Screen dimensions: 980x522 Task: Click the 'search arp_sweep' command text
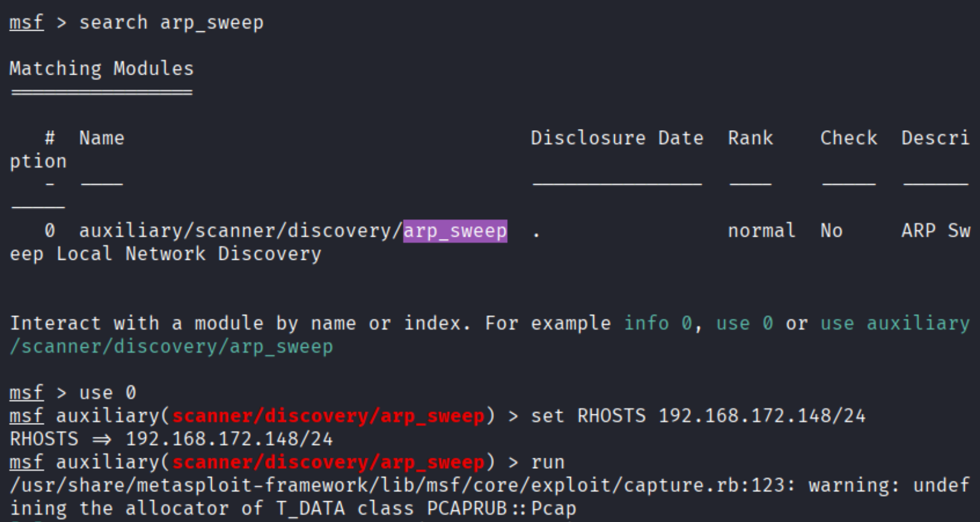coord(172,23)
